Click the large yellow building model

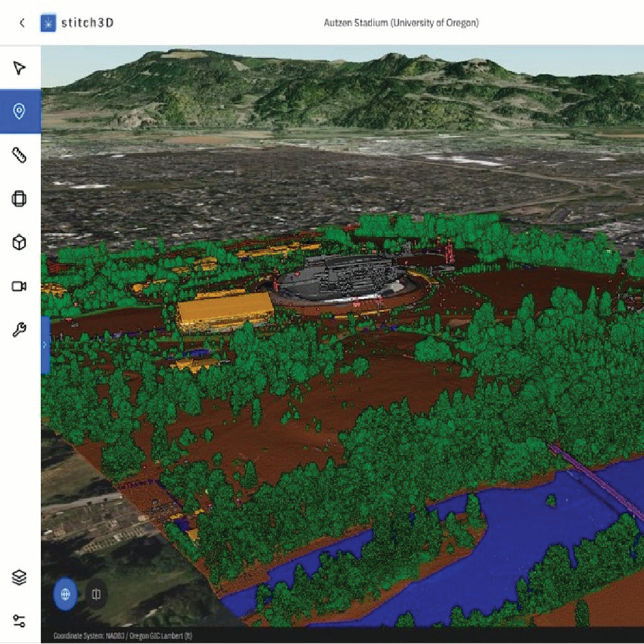(224, 310)
